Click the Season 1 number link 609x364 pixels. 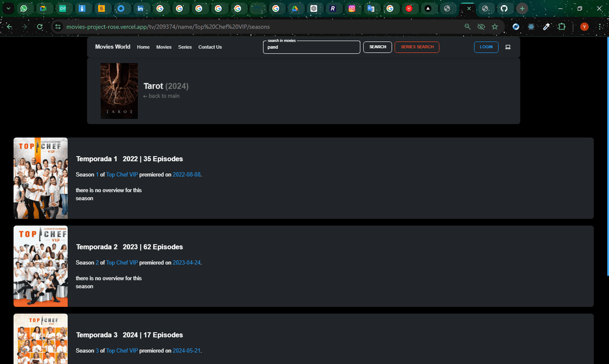tap(97, 175)
